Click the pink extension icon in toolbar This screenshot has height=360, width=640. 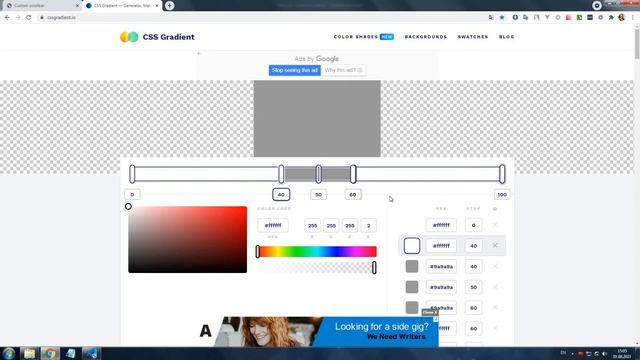tap(569, 18)
